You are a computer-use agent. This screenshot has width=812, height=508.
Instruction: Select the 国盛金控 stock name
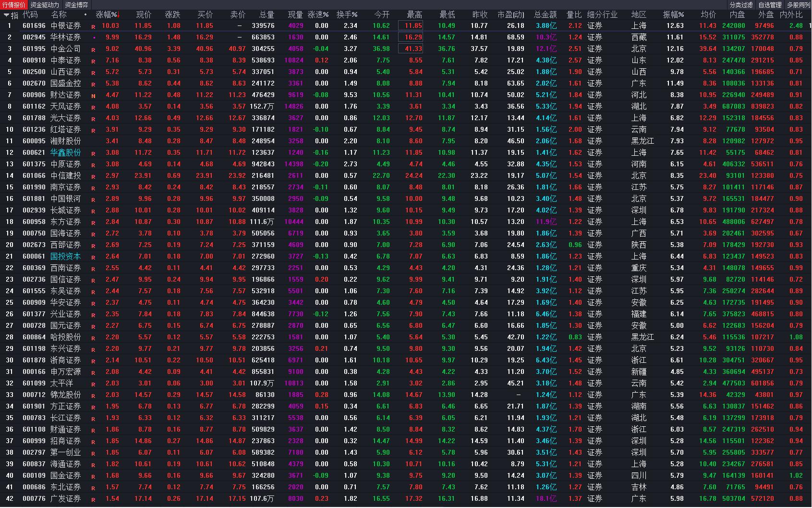click(66, 83)
